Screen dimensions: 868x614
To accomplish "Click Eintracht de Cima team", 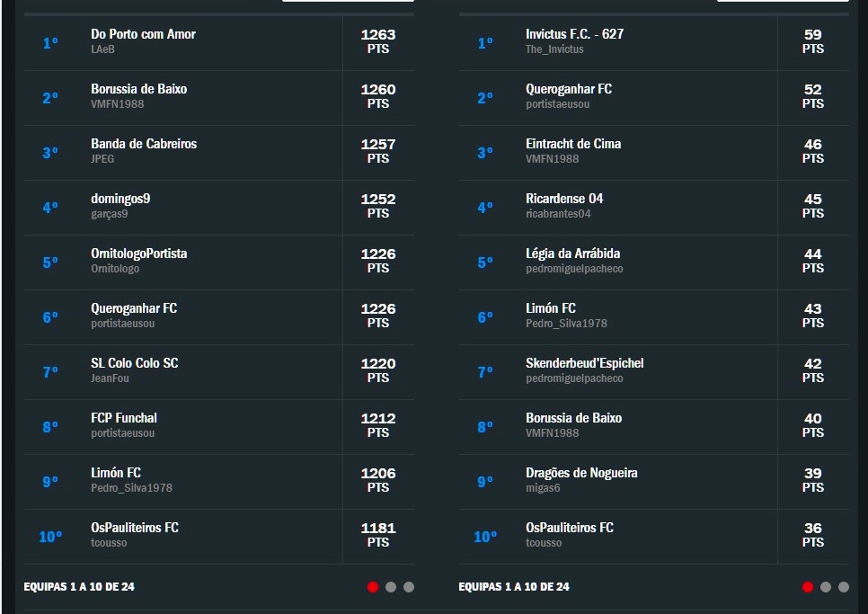I will tap(573, 144).
